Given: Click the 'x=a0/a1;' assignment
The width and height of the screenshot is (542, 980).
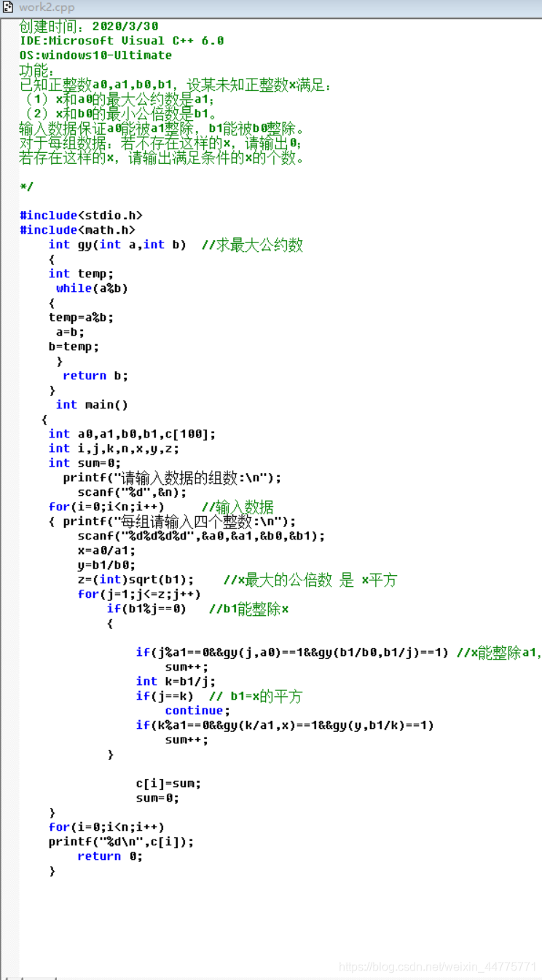Looking at the screenshot, I should tap(106, 550).
